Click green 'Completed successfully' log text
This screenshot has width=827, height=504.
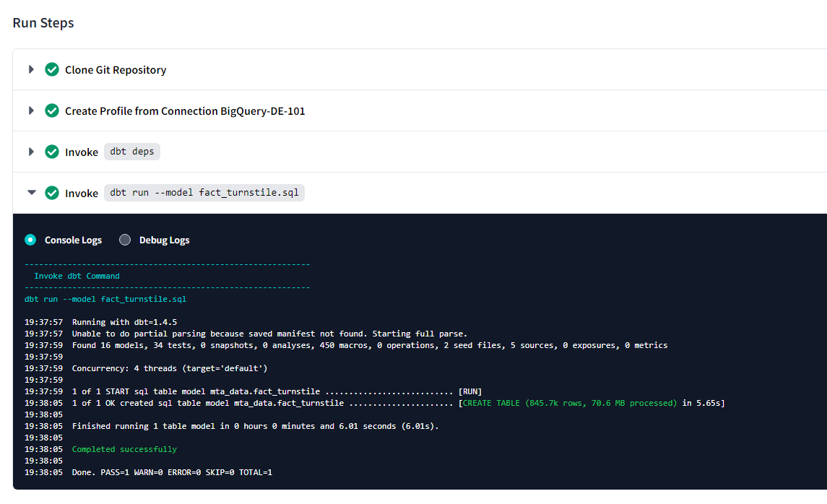point(124,450)
